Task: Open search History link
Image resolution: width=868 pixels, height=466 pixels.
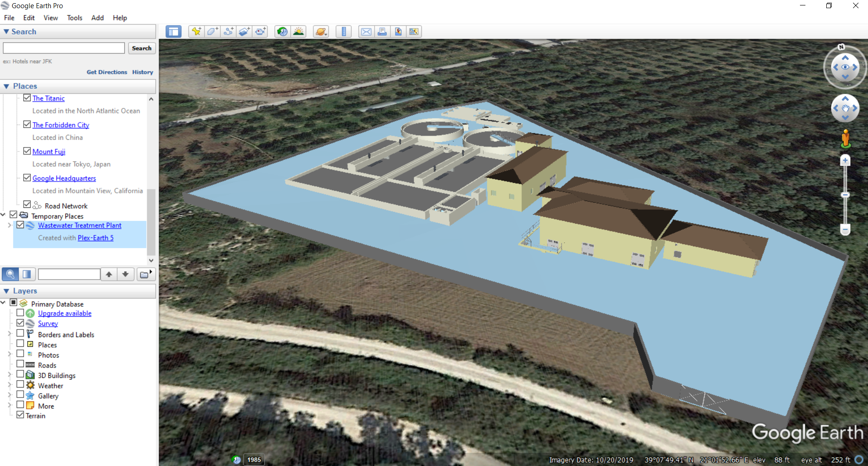Action: pos(143,72)
